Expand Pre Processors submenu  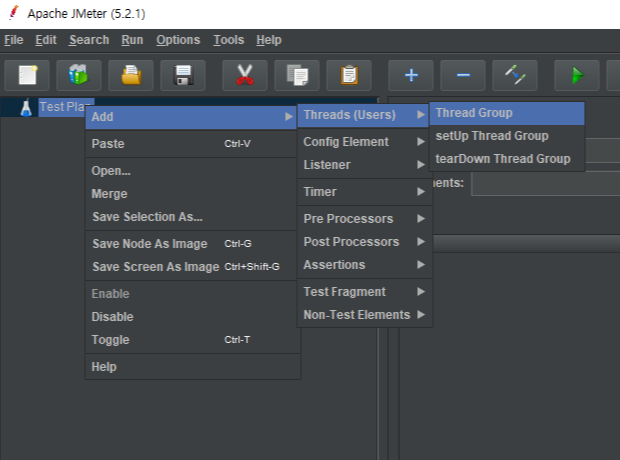(x=365, y=219)
